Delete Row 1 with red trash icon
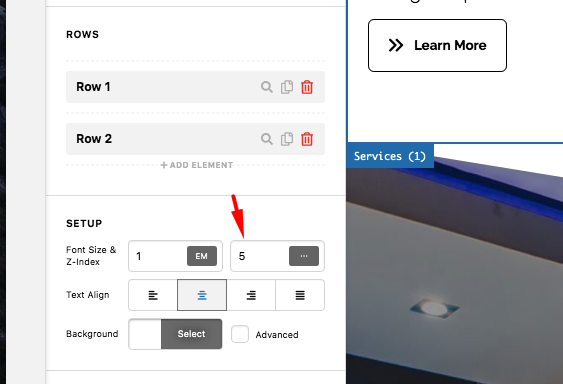Viewport: 563px width, 384px height. click(307, 87)
